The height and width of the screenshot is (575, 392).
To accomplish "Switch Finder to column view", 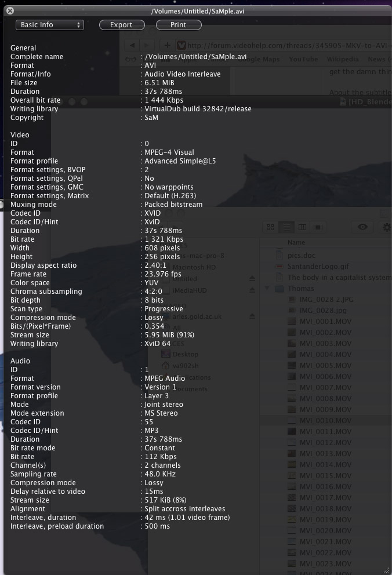I will click(x=302, y=227).
